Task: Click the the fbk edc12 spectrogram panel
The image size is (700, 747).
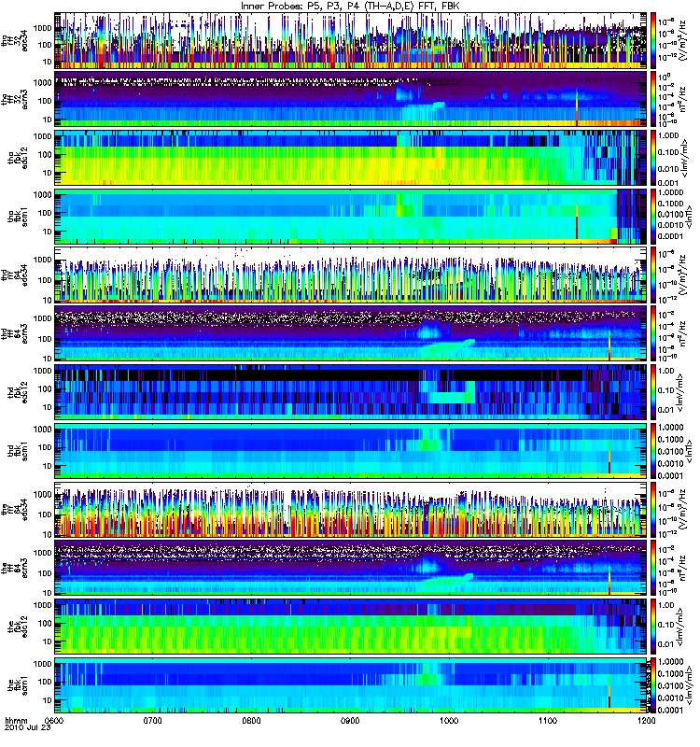Action: point(350,627)
